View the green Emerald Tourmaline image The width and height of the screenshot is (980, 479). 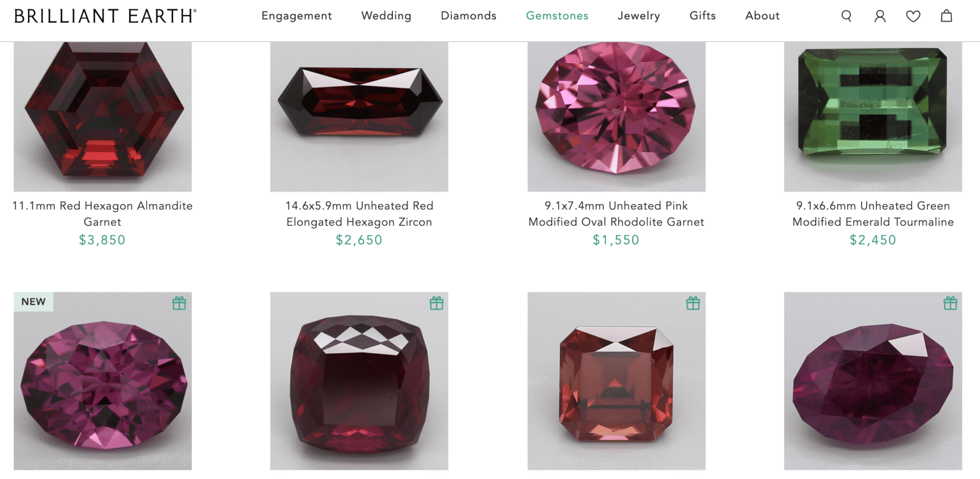click(x=873, y=116)
